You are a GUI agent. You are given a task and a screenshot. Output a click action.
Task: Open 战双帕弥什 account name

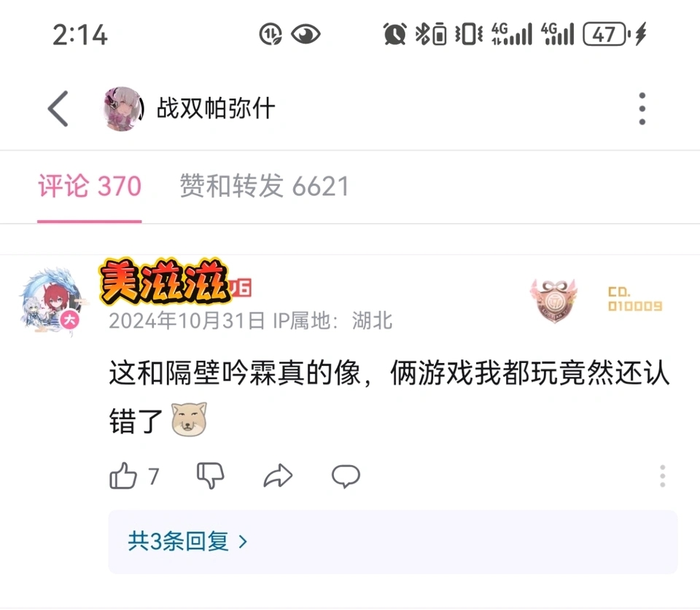coord(216,109)
